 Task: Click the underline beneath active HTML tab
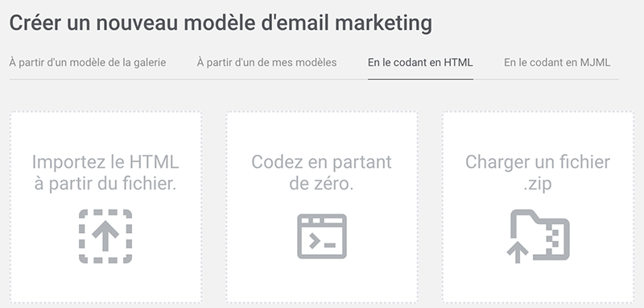[420, 79]
